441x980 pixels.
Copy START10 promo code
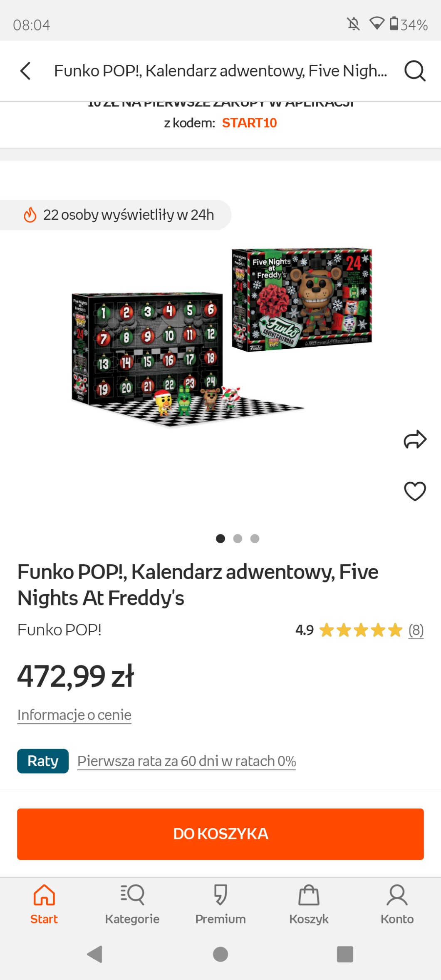pyautogui.click(x=249, y=123)
